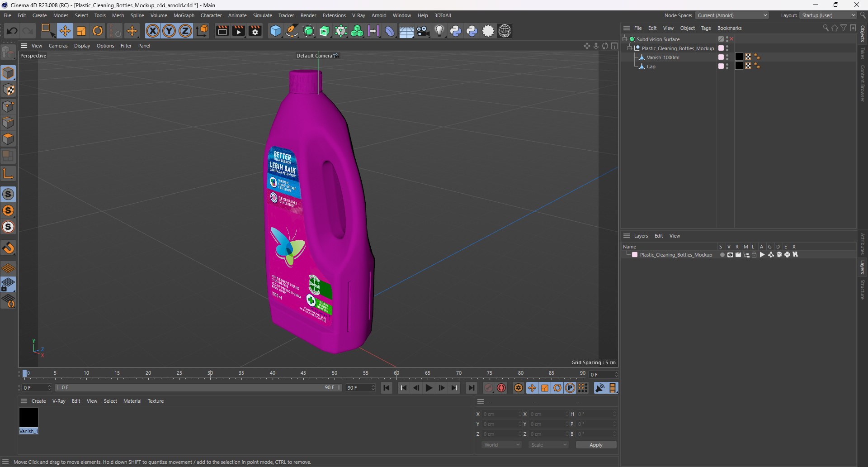Screen dimensions: 868x467
Task: Open the Arnold menu
Action: point(379,15)
